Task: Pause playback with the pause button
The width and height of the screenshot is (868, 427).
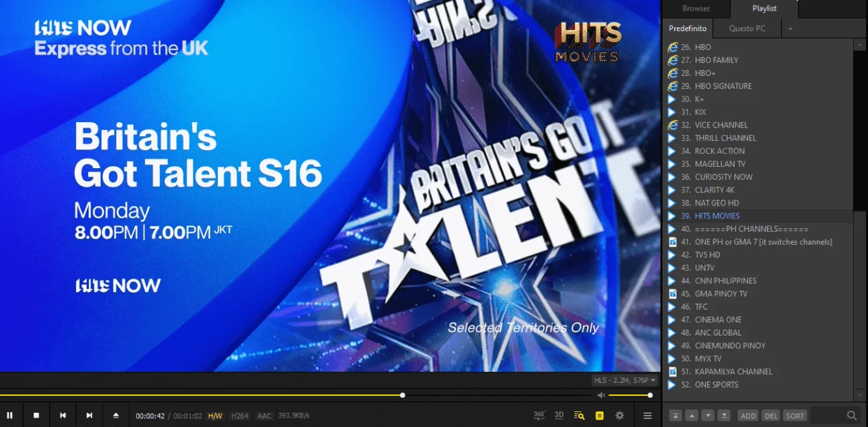Action: click(10, 415)
